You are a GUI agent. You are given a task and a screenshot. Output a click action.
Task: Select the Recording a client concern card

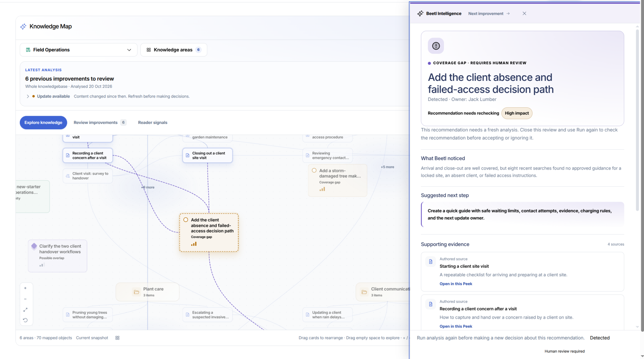coord(88,155)
